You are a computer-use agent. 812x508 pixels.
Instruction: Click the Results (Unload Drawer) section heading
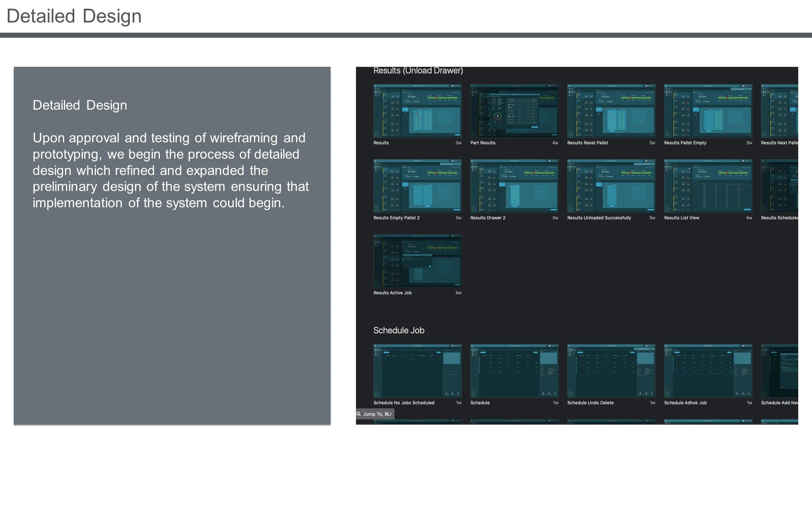coord(418,70)
